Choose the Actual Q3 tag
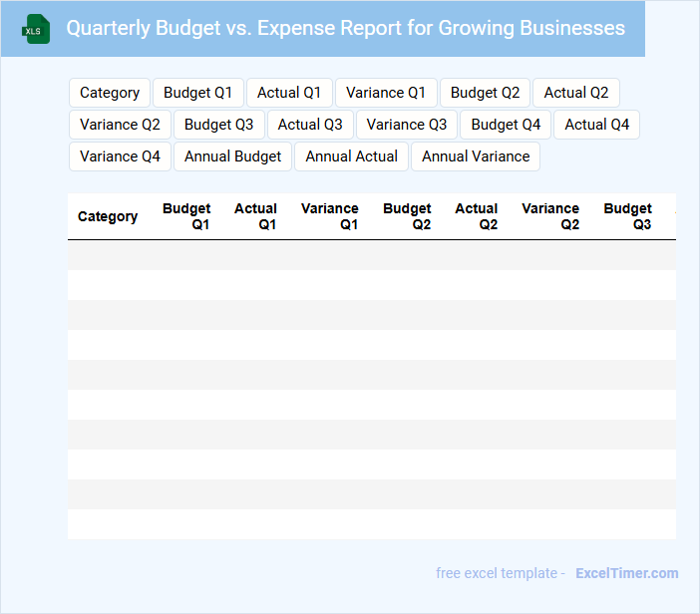 tap(310, 125)
